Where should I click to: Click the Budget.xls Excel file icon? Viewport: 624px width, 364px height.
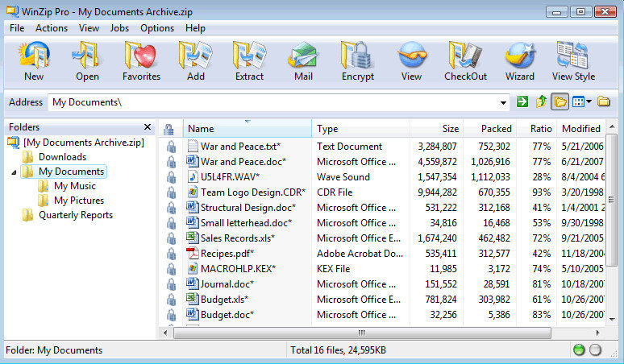coord(193,299)
